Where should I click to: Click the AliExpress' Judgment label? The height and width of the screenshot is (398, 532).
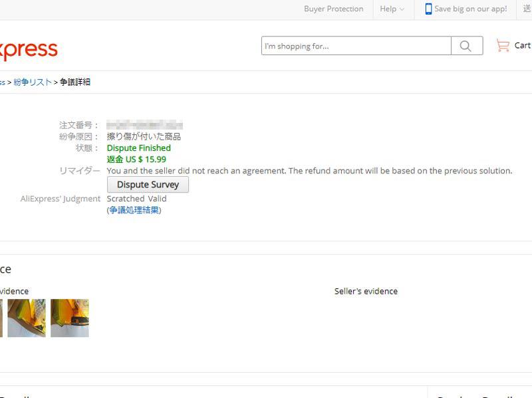point(61,199)
